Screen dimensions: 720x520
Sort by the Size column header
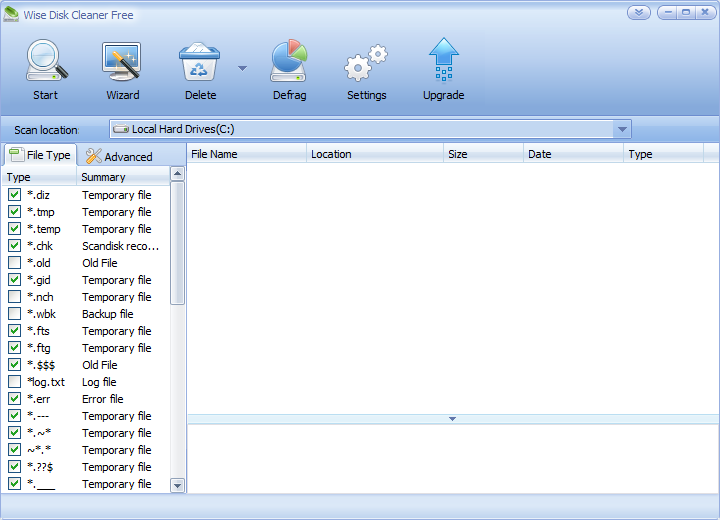click(x=484, y=154)
